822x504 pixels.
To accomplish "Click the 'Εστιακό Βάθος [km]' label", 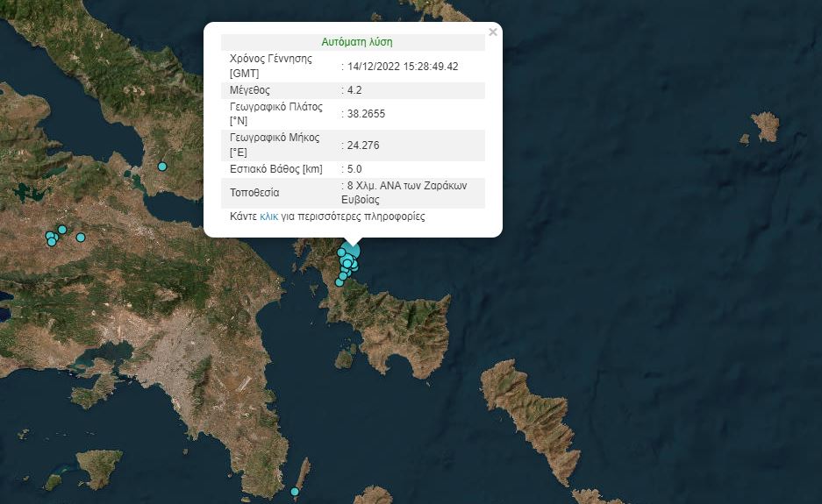I will 276,169.
